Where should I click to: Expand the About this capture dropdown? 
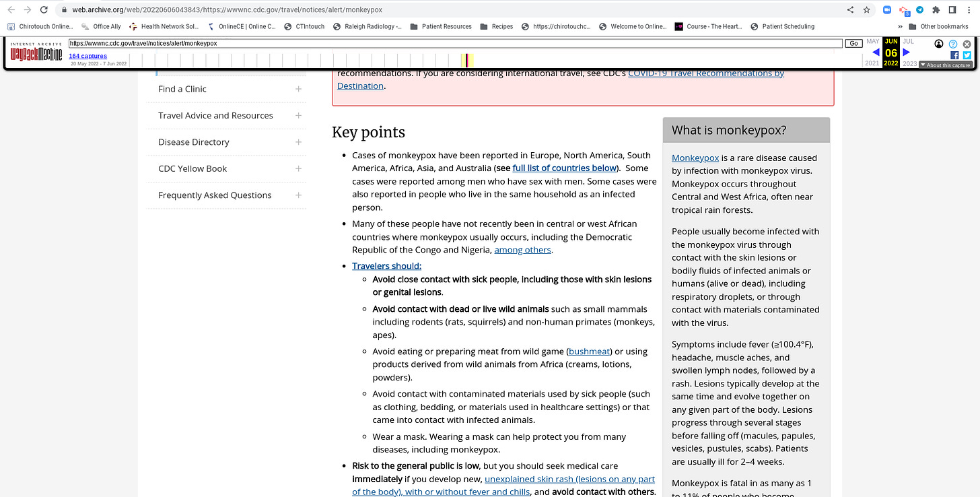coord(946,65)
